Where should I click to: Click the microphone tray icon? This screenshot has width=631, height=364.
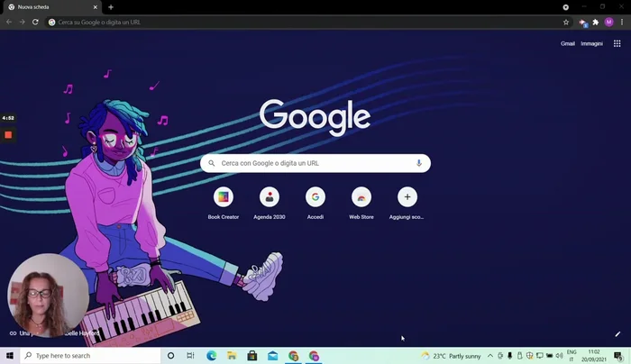[x=509, y=356]
